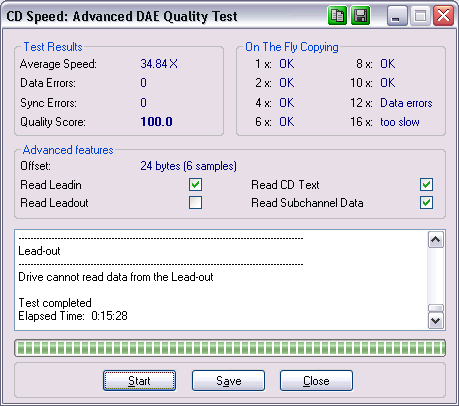
Task: Minimize the DAE Quality Test window
Action: [x=397, y=16]
